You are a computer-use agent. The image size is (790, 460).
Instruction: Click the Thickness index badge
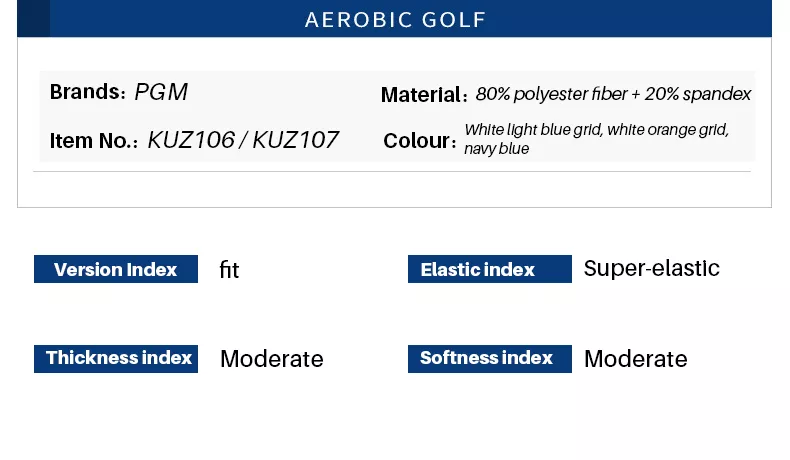pos(116,358)
